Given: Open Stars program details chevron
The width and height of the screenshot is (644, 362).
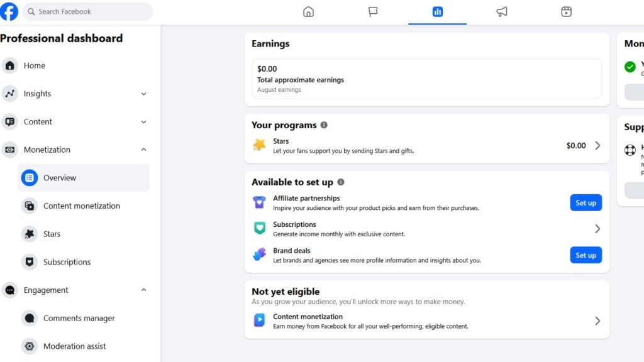Looking at the screenshot, I should click(597, 145).
